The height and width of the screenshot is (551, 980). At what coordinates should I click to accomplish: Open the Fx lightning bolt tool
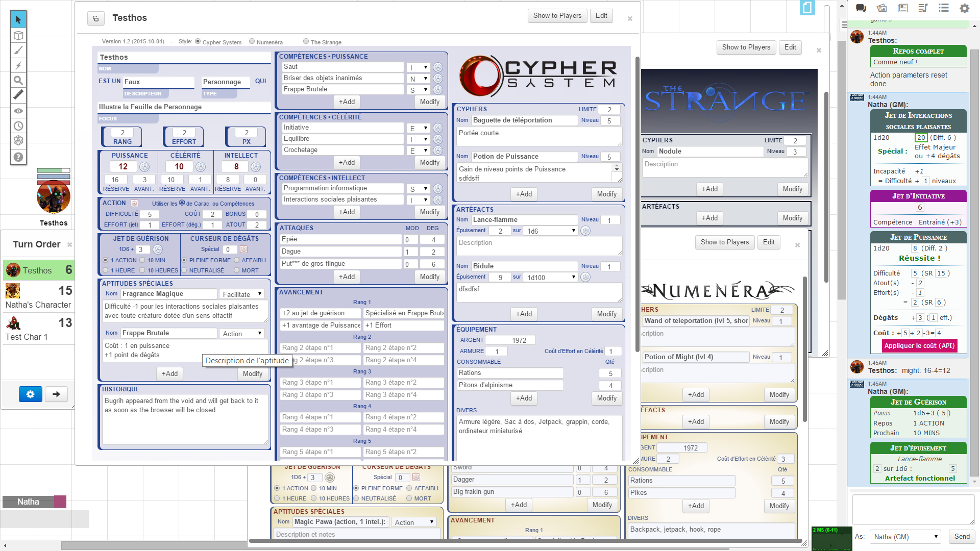[18, 65]
